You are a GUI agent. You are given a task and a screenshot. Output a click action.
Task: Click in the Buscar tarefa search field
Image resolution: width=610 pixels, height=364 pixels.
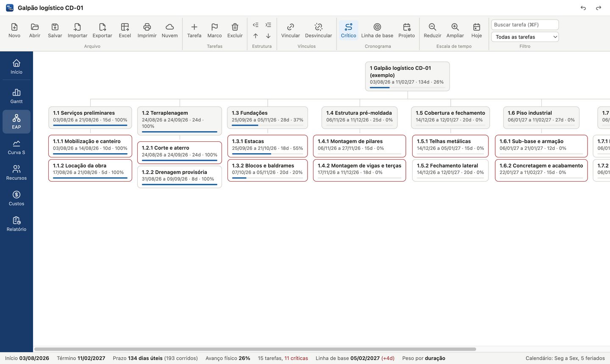(x=525, y=25)
